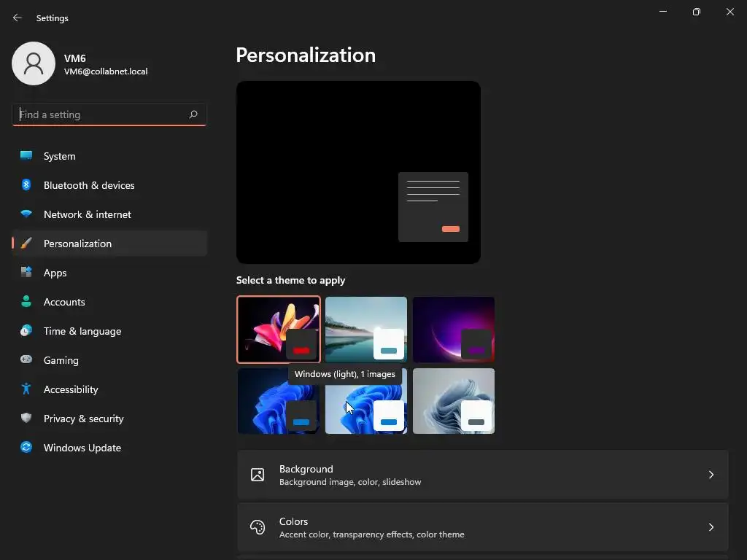Focus the Find a setting field
Image resolution: width=747 pixels, height=560 pixels.
coord(109,114)
